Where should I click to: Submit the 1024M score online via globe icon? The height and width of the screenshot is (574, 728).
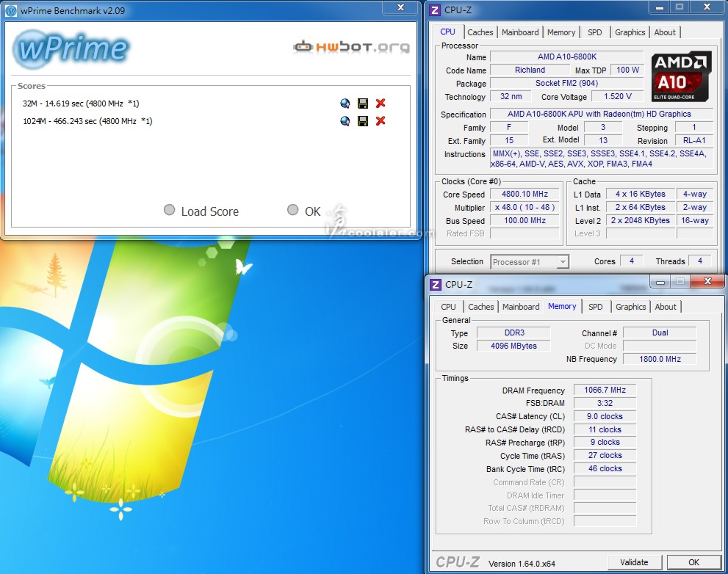pyautogui.click(x=345, y=121)
